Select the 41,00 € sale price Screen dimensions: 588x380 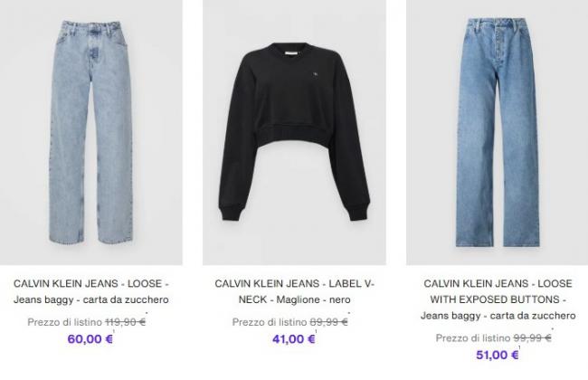294,339
